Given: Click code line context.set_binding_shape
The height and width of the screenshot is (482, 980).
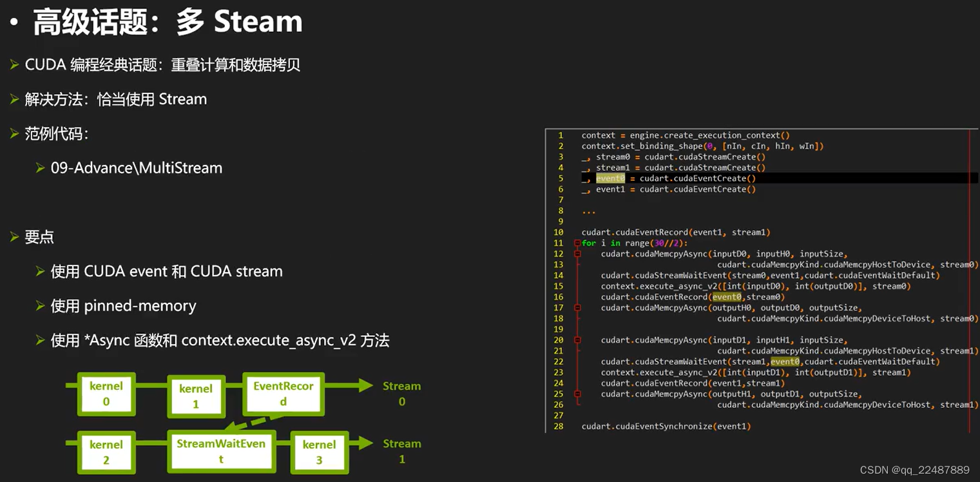Looking at the screenshot, I should point(703,146).
